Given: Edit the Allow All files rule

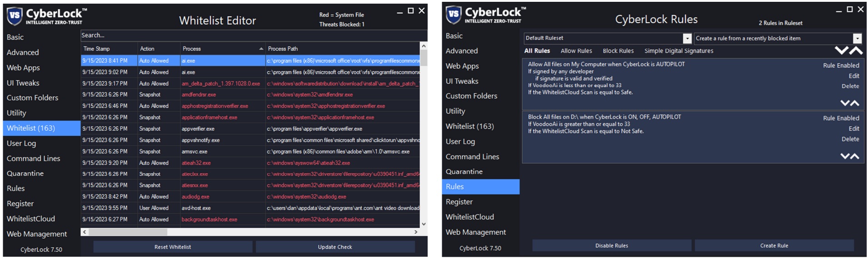Looking at the screenshot, I should 853,76.
